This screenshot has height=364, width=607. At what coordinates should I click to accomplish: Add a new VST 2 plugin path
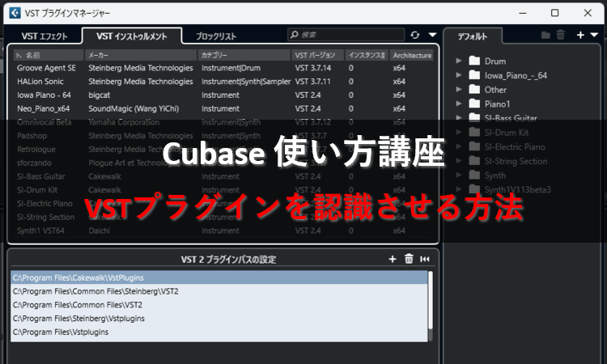tap(393, 259)
